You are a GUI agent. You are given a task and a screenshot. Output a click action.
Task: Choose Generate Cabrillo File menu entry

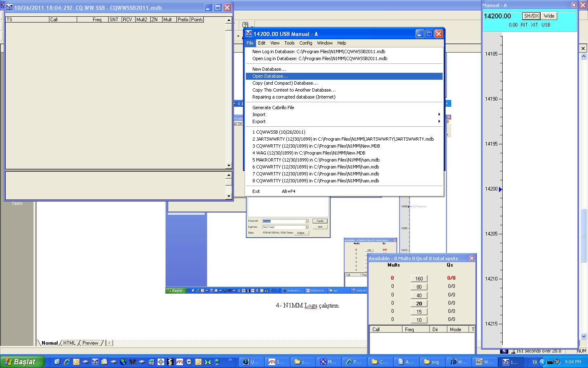[x=273, y=108]
